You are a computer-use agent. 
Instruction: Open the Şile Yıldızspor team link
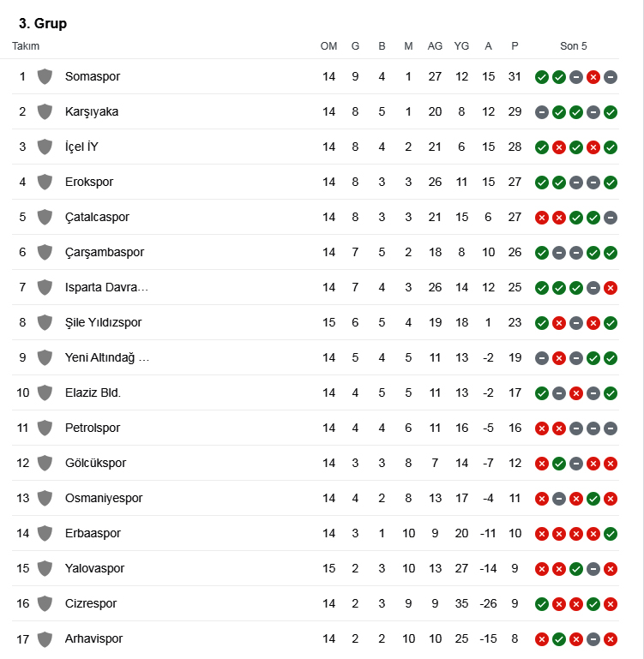103,322
